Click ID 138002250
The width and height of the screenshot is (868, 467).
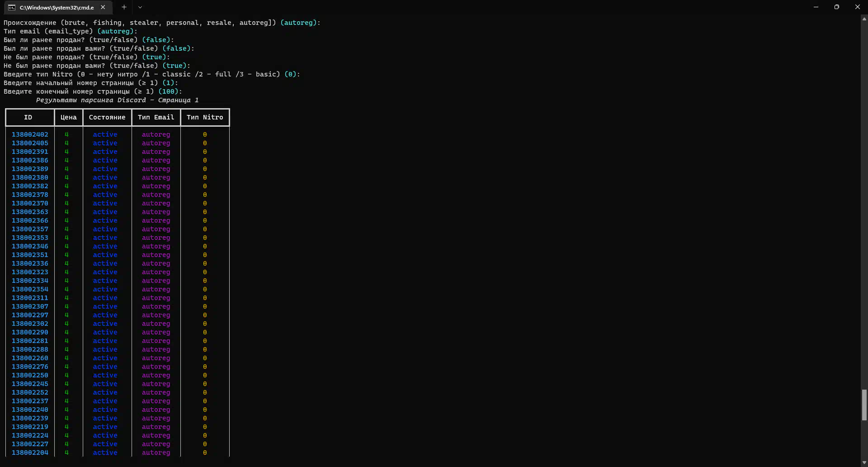[x=30, y=375]
